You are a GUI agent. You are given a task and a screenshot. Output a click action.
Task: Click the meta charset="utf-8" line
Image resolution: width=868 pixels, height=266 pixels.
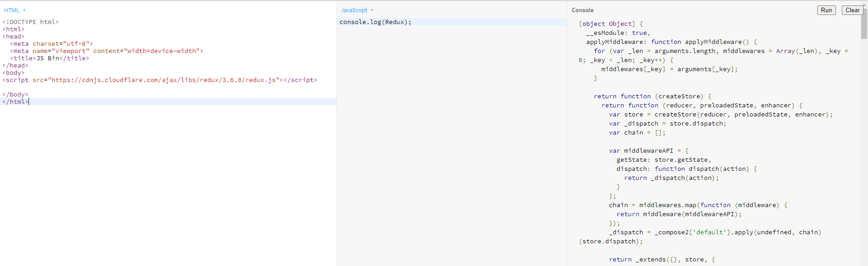click(52, 44)
